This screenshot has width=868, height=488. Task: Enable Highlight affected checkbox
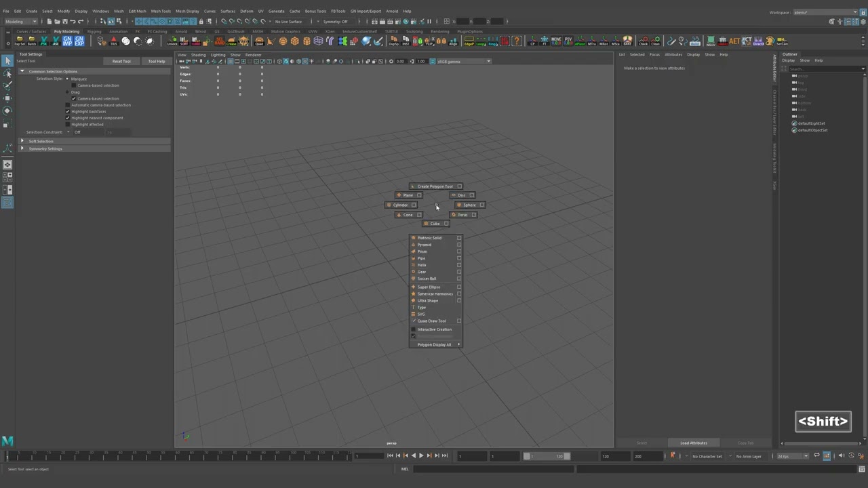68,124
